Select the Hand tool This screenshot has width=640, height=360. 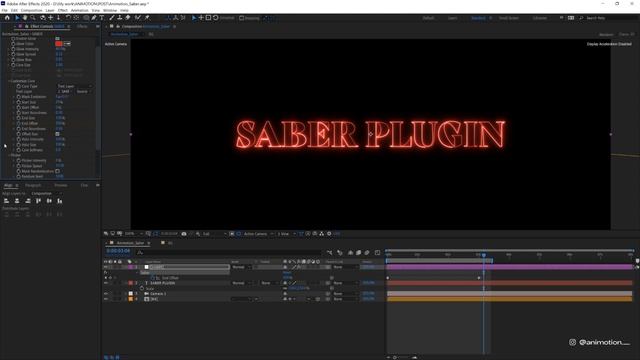[25, 18]
